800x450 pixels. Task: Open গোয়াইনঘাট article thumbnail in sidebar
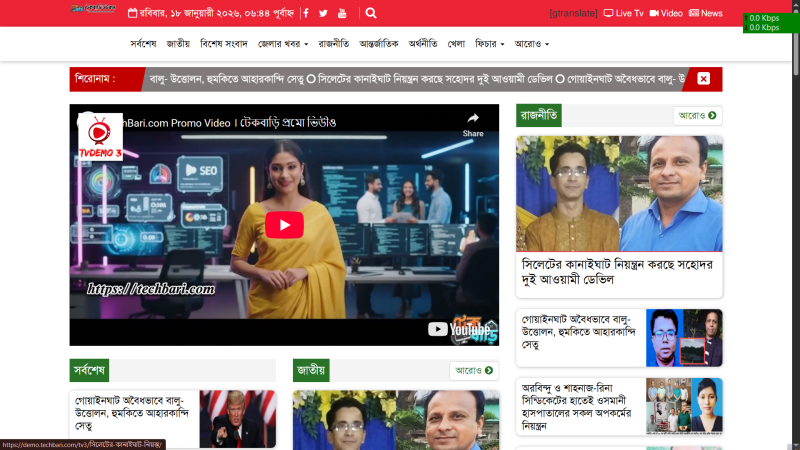(x=684, y=338)
